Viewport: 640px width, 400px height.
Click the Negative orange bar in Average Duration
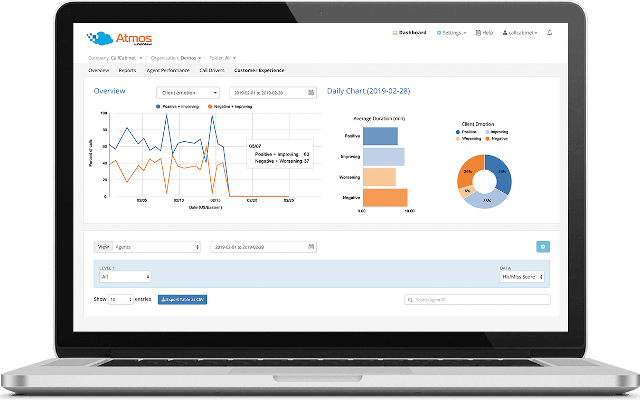385,198
